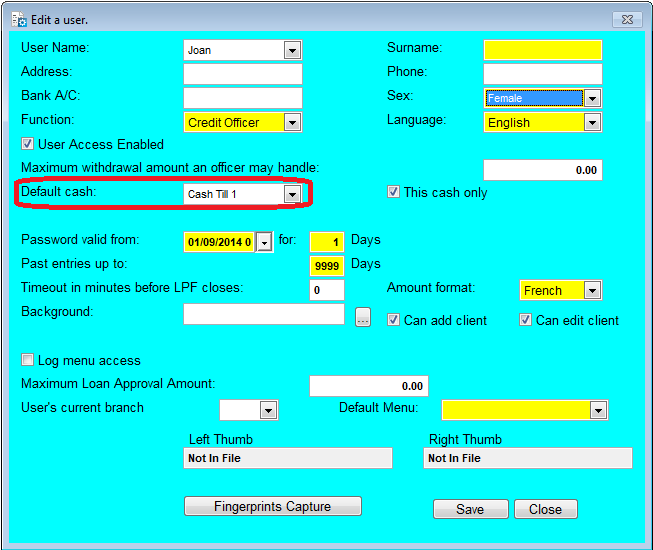Expand the Amount format dropdown
Image resolution: width=653 pixels, height=550 pixels.
coord(592,290)
